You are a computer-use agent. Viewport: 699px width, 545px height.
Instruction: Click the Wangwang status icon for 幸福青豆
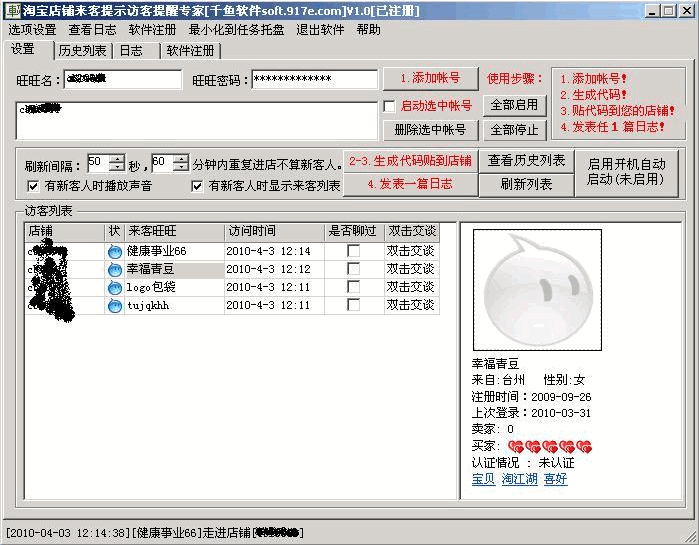tap(115, 270)
